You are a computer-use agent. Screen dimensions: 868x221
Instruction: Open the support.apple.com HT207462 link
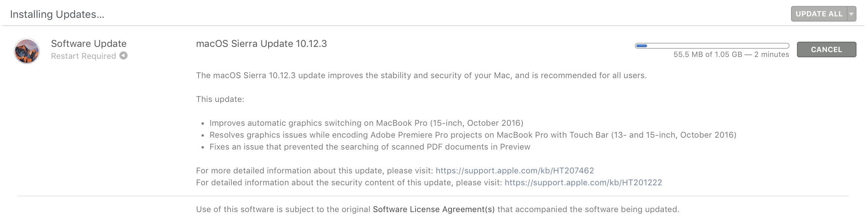515,171
